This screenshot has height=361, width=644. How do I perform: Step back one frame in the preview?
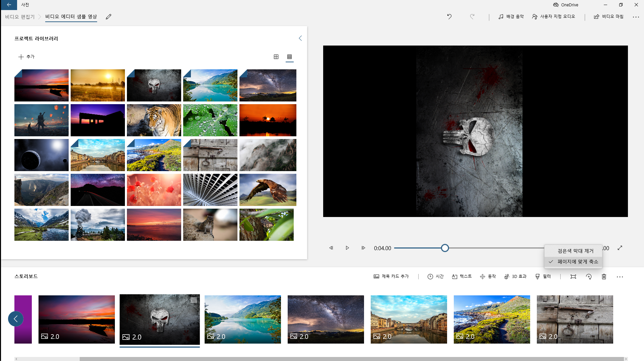(x=331, y=248)
